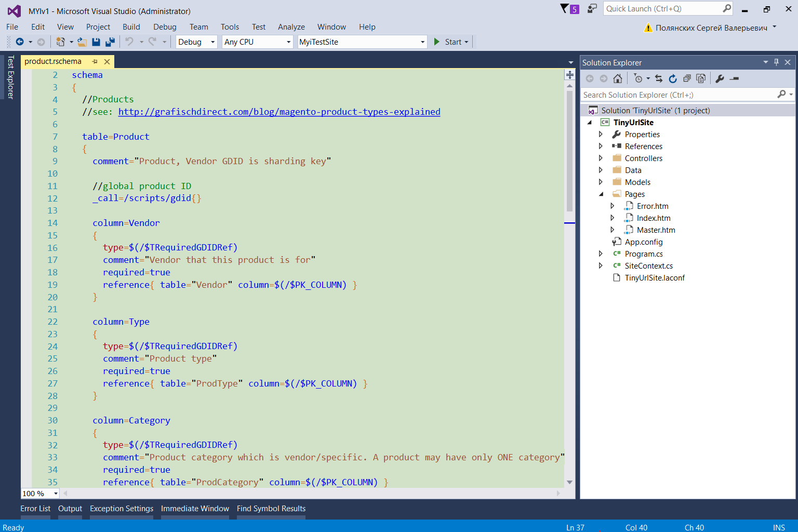Click the vertical scrollbar thumb in editor
The height and width of the screenshot is (532, 798).
(x=569, y=151)
